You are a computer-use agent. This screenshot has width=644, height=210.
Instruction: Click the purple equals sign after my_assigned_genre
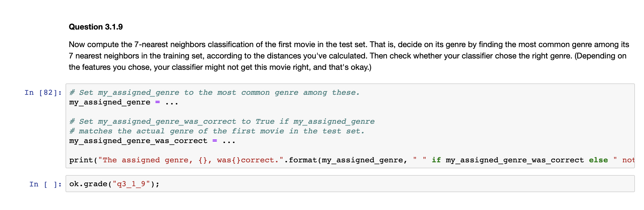[158, 102]
